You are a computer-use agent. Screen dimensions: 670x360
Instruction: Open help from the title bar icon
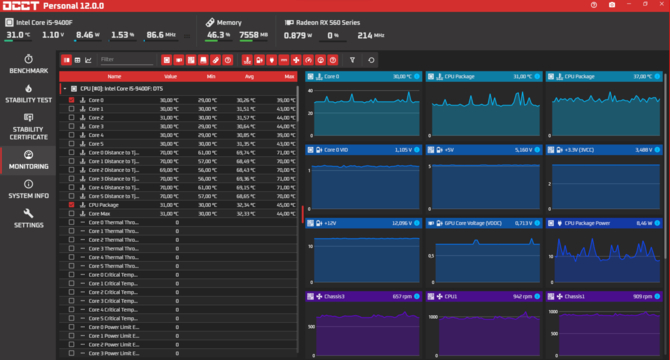(x=594, y=5)
